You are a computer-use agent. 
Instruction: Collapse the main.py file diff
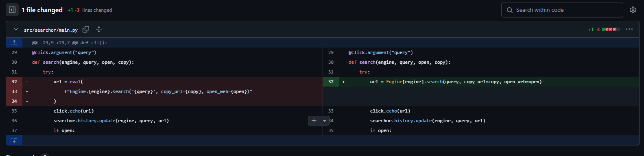point(16,29)
